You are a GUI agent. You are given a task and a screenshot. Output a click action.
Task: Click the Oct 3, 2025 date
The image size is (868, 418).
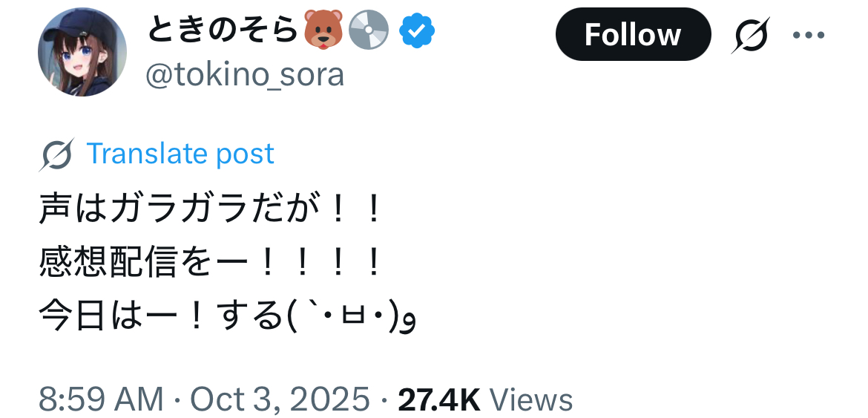(x=280, y=399)
